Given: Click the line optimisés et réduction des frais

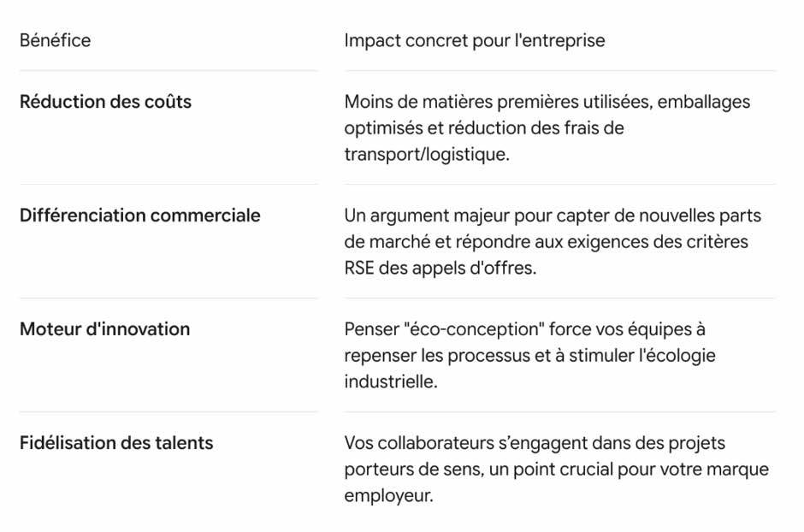Looking at the screenshot, I should (483, 128).
